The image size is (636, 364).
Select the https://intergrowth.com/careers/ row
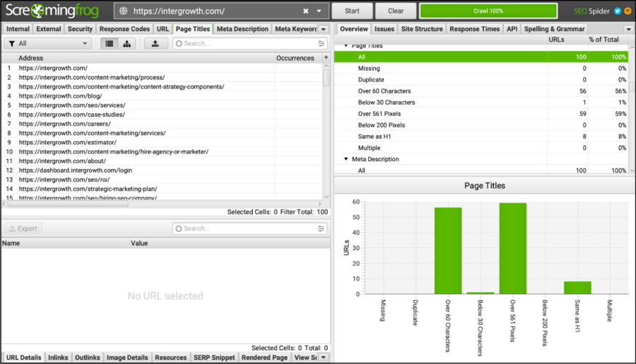click(x=163, y=124)
